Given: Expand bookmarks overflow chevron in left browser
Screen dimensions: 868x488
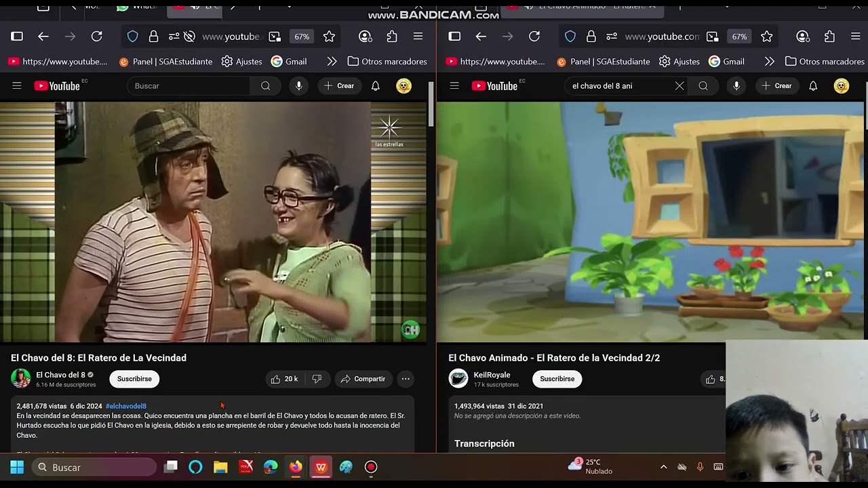Looking at the screenshot, I should (332, 62).
